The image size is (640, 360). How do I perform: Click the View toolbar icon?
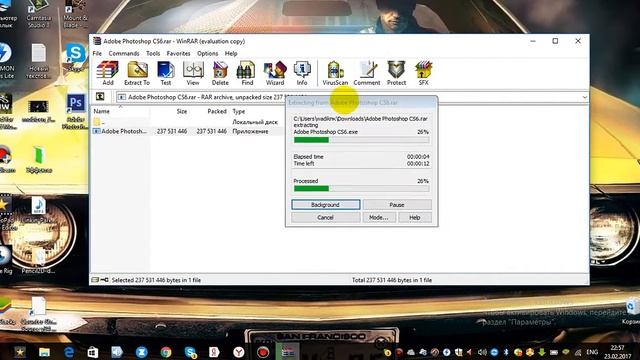(x=193, y=73)
